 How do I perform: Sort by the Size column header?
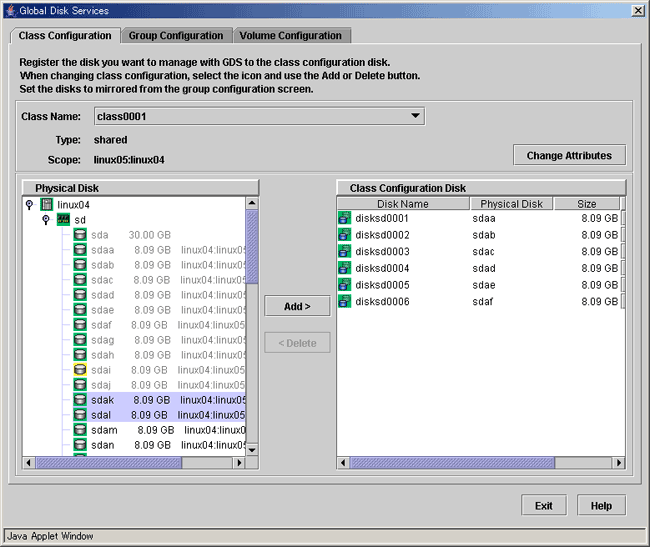(586, 204)
